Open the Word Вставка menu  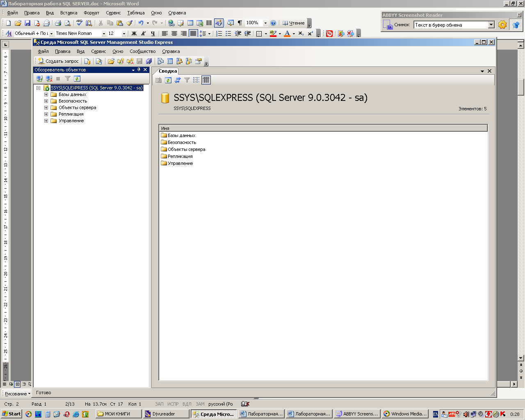68,13
